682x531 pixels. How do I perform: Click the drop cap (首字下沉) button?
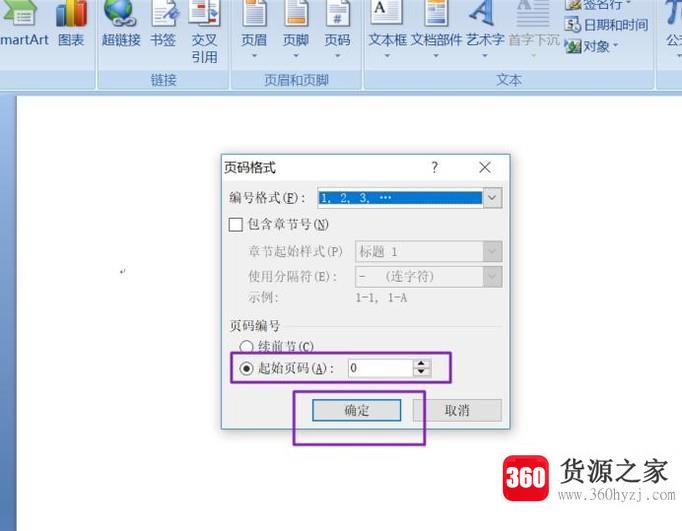(534, 30)
